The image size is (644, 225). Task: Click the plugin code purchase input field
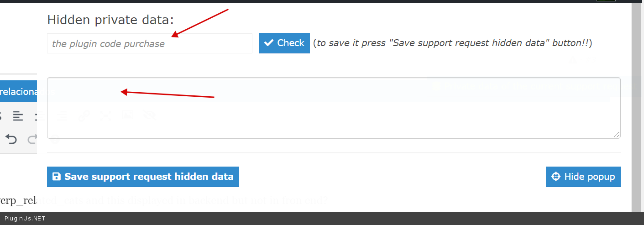pyautogui.click(x=149, y=43)
